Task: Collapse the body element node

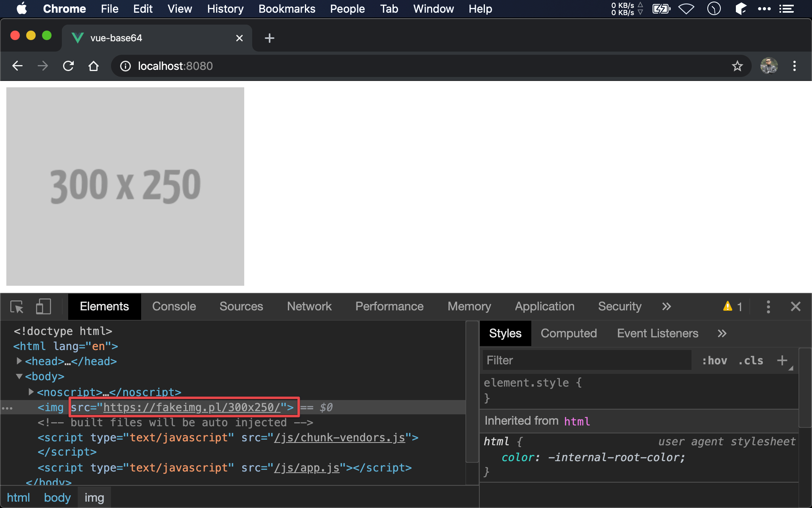Action: (x=19, y=376)
